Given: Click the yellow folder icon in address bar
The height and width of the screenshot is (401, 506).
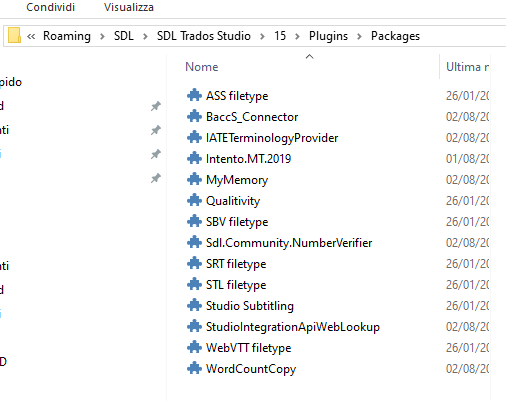Looking at the screenshot, I should [14, 35].
